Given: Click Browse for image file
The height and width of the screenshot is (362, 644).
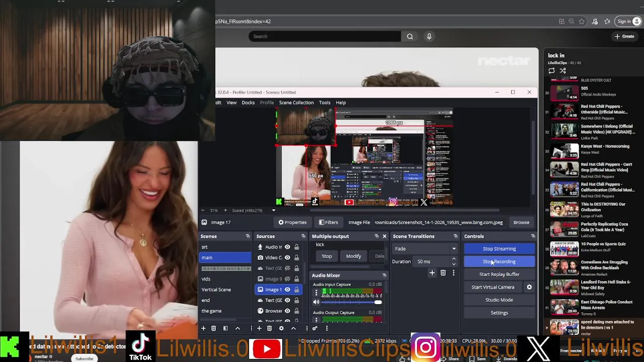Looking at the screenshot, I should click(x=521, y=222).
